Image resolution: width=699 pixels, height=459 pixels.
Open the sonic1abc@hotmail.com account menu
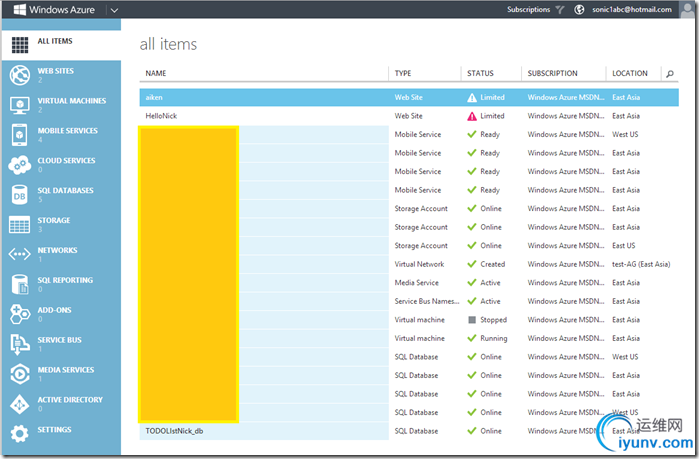632,9
